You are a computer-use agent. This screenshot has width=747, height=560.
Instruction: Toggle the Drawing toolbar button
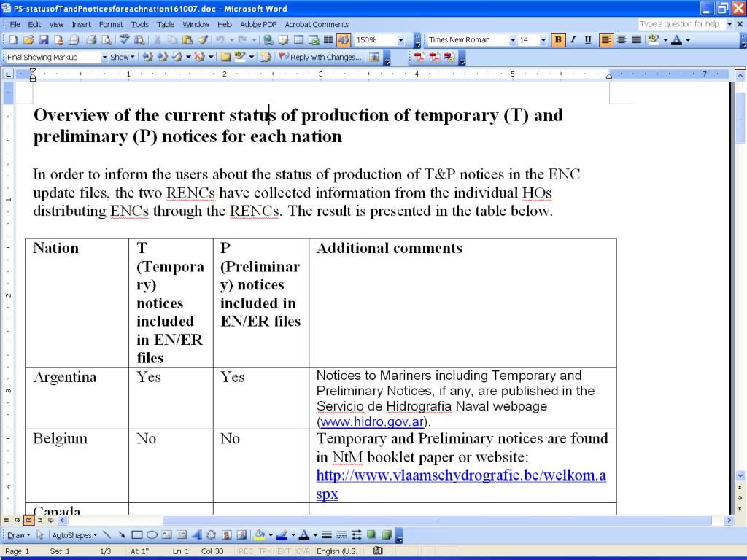point(344,40)
